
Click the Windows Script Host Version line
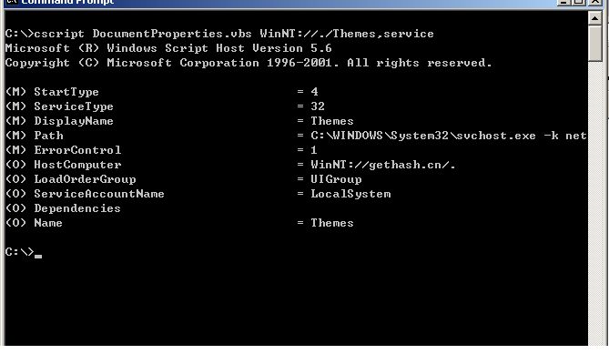click(x=168, y=48)
